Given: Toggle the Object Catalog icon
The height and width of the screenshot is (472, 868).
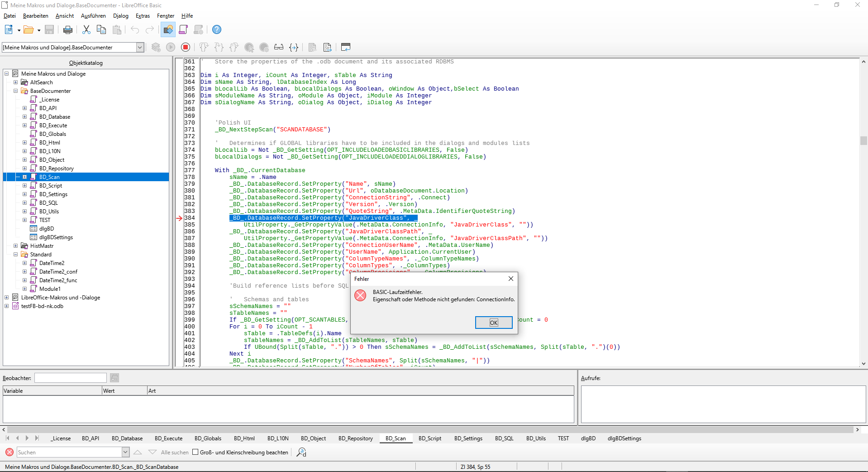Looking at the screenshot, I should coord(168,29).
